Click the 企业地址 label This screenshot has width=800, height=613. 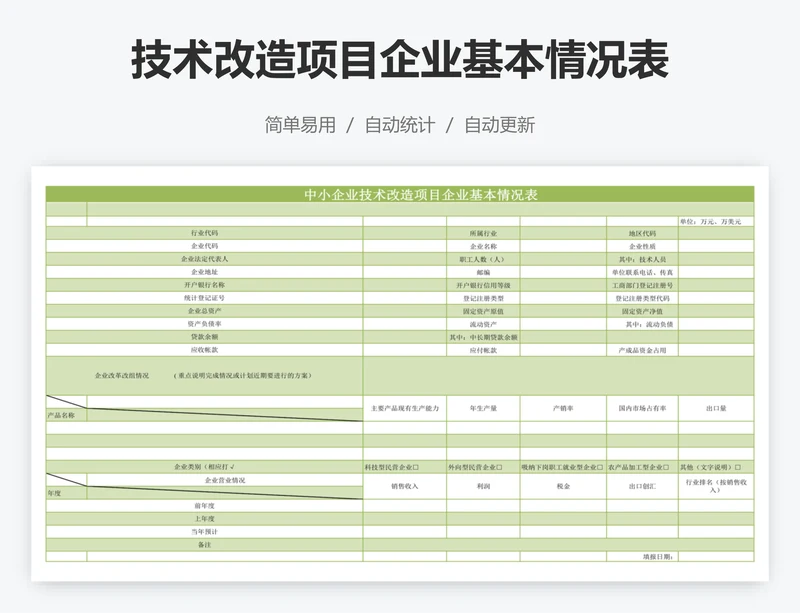tap(205, 272)
